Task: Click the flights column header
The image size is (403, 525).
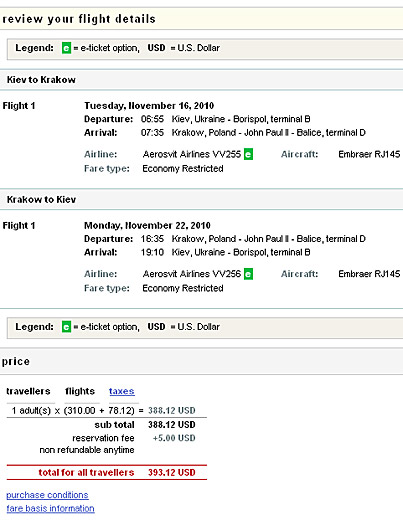Action: pyautogui.click(x=80, y=391)
